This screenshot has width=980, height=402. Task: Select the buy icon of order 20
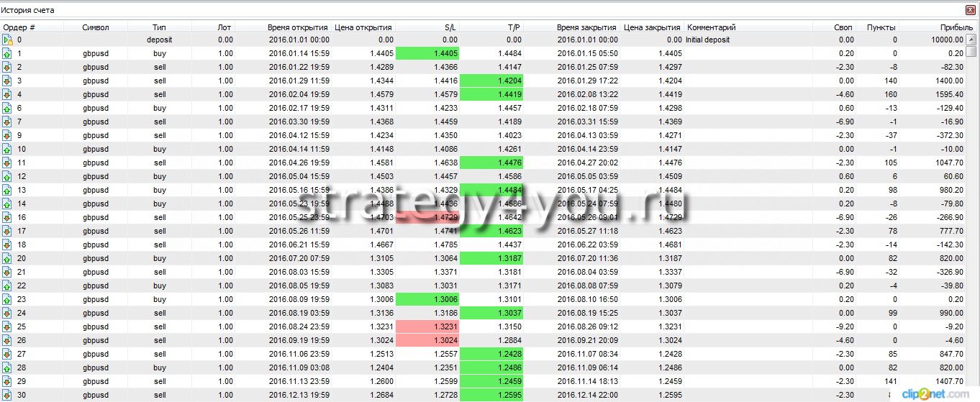(7, 258)
